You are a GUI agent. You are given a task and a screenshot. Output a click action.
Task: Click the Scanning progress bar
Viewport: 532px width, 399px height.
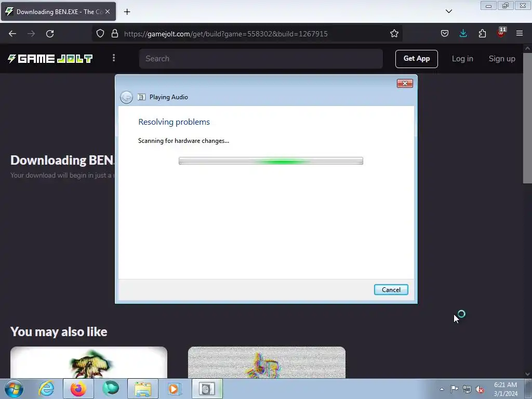(x=271, y=161)
